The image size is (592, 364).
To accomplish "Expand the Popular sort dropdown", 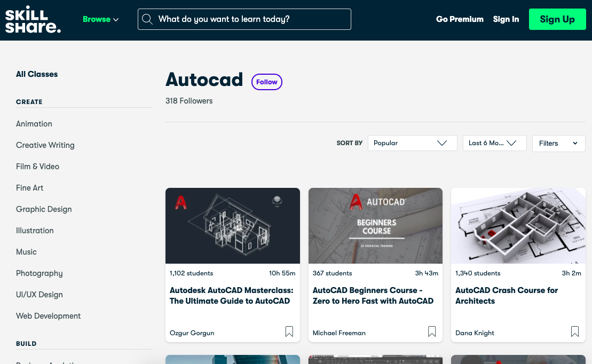I will click(412, 143).
